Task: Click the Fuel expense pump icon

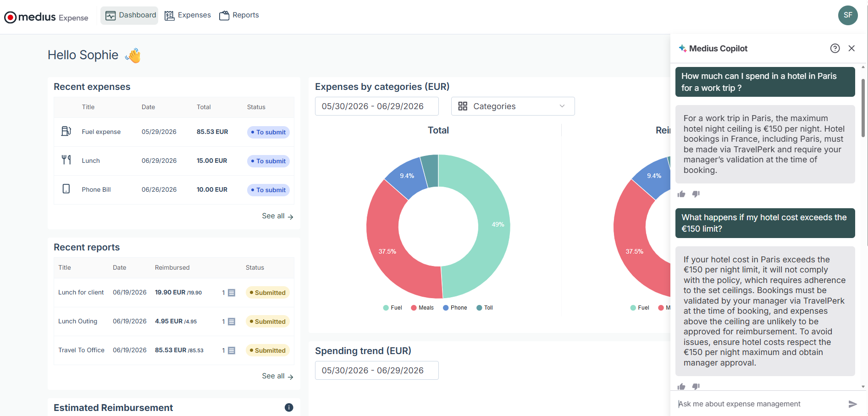Action: (66, 132)
